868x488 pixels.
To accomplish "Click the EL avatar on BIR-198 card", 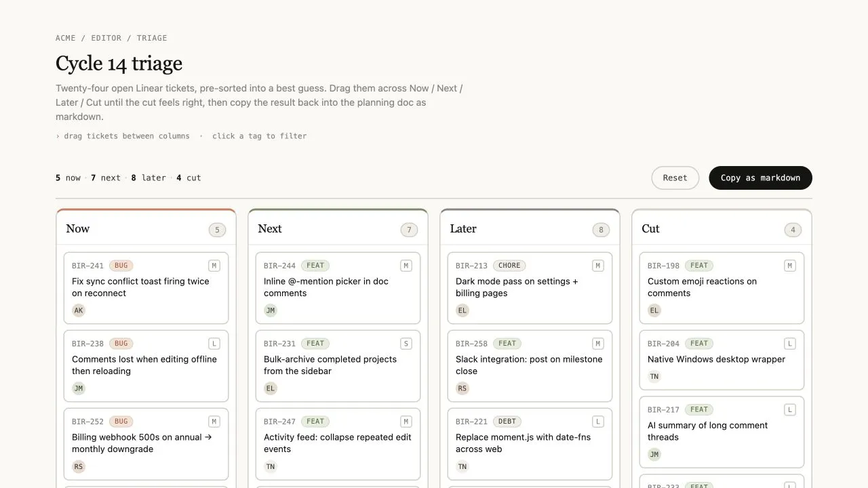I will (654, 310).
